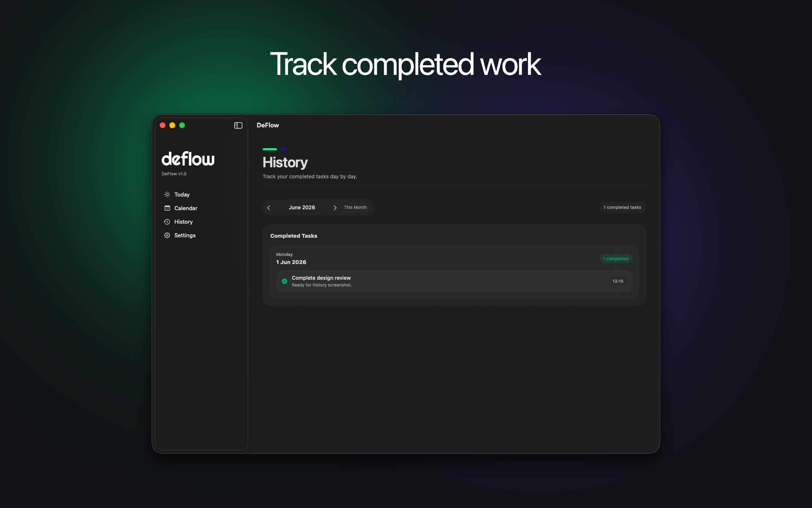Click the 13:15 time stamp

618,281
